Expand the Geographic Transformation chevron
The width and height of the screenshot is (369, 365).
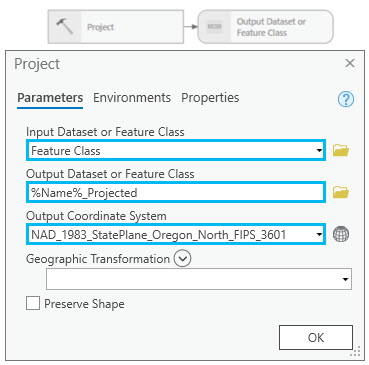(x=182, y=259)
